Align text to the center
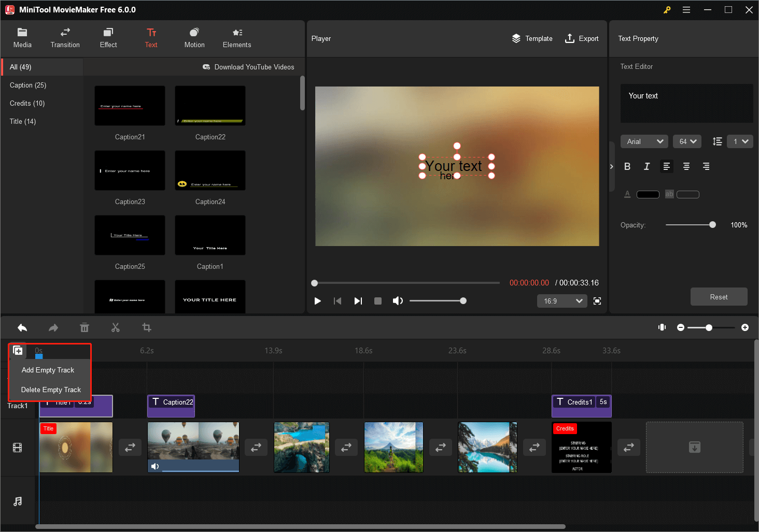The image size is (759, 532). [686, 166]
